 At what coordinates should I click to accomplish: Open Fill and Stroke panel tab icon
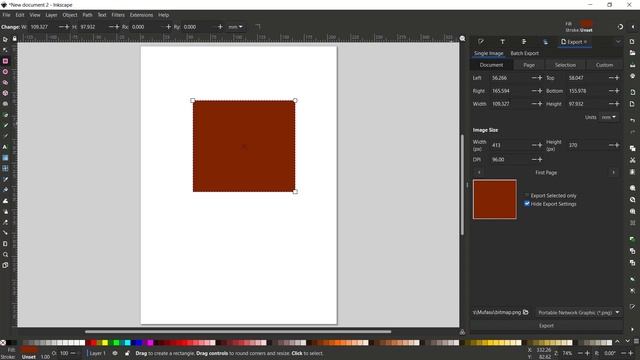coord(481,42)
